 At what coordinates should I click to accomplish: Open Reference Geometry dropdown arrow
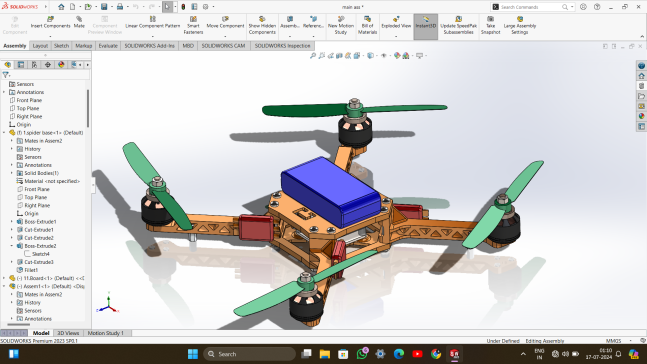[x=313, y=36]
